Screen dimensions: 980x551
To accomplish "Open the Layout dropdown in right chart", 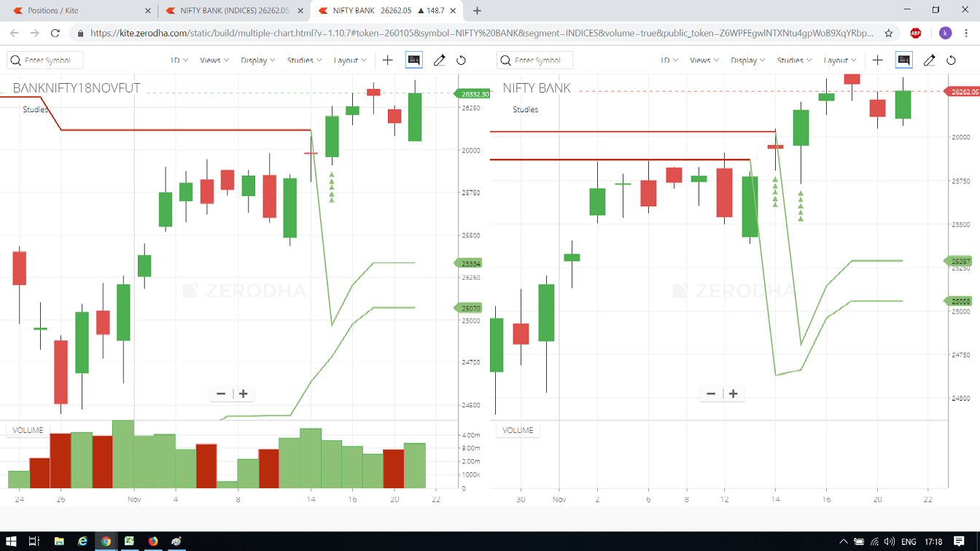I will [840, 60].
